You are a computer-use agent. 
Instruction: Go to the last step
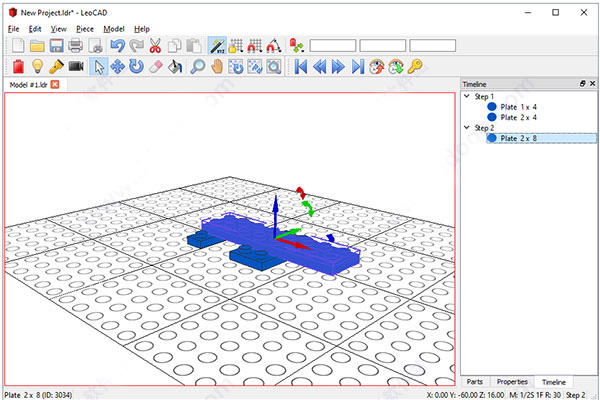pos(358,67)
